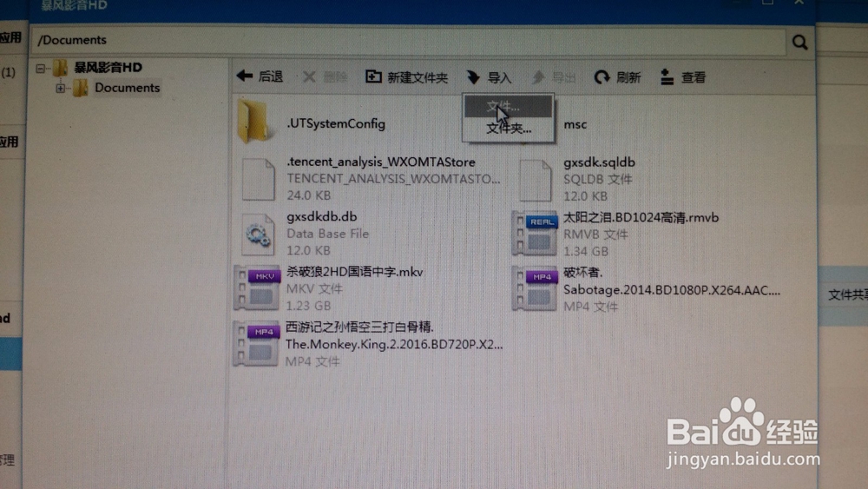Select the RMVB video icon for 太阳之泪
Screen dimensions: 868x489
pyautogui.click(x=534, y=233)
